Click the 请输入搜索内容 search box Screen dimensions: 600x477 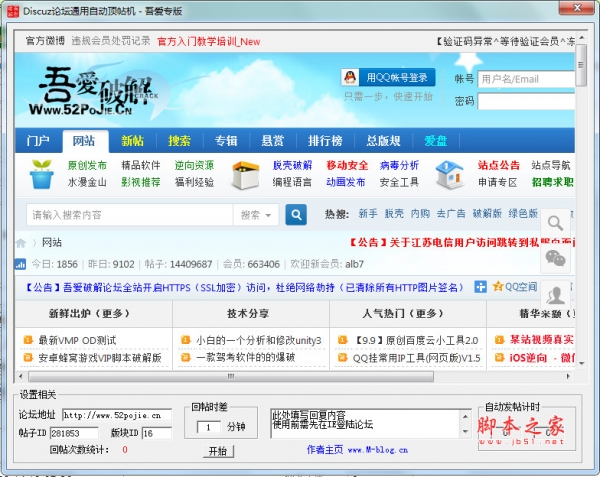point(129,215)
